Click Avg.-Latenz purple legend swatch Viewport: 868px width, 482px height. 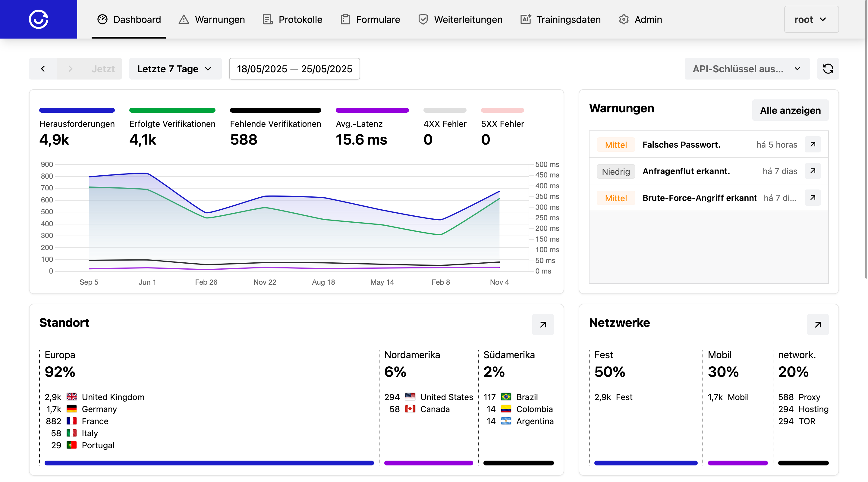(372, 110)
